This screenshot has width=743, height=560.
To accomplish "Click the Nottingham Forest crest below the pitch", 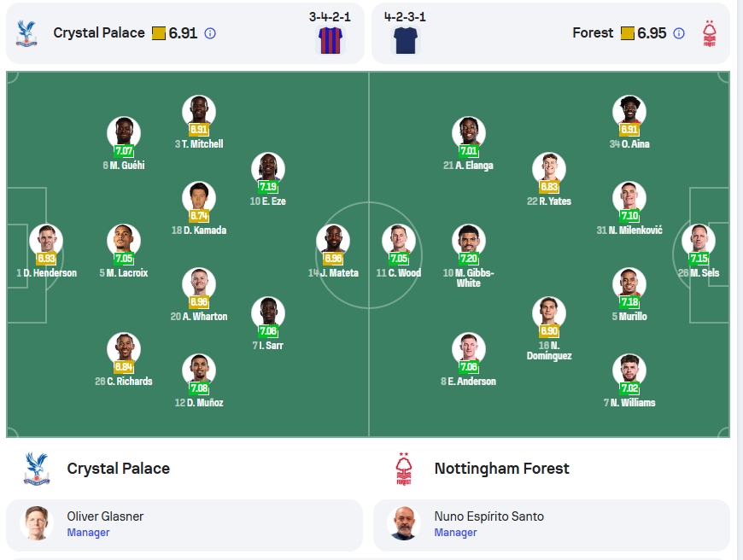I will pyautogui.click(x=404, y=468).
